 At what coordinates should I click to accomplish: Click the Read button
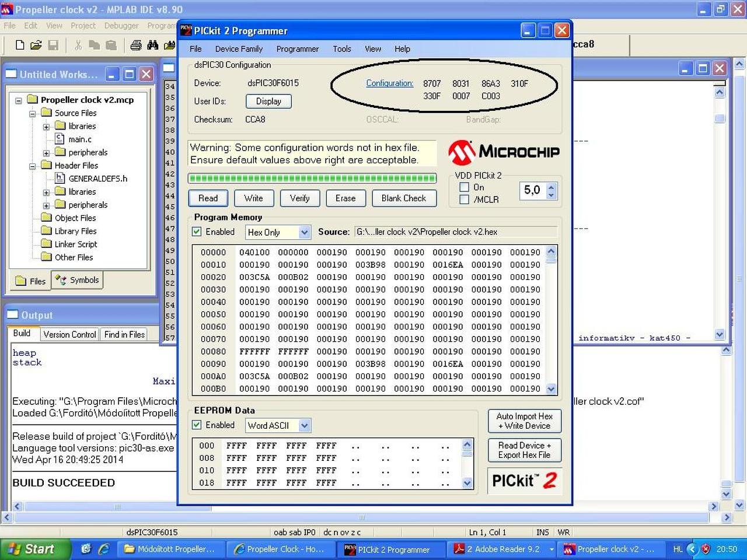[208, 198]
